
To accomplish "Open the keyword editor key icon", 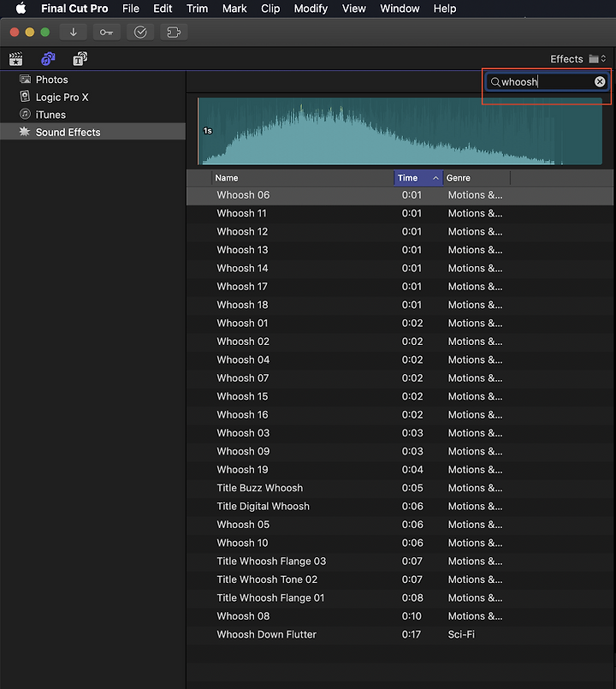I will tap(106, 32).
